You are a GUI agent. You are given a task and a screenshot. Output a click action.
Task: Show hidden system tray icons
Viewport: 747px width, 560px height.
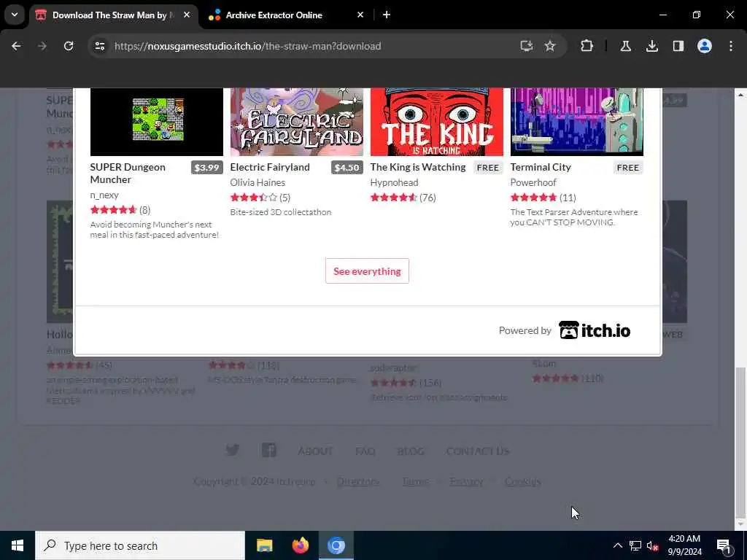pos(617,545)
